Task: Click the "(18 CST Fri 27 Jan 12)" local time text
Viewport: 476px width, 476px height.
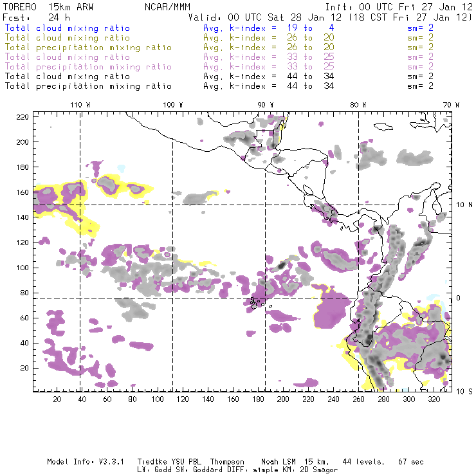Action: [410, 17]
